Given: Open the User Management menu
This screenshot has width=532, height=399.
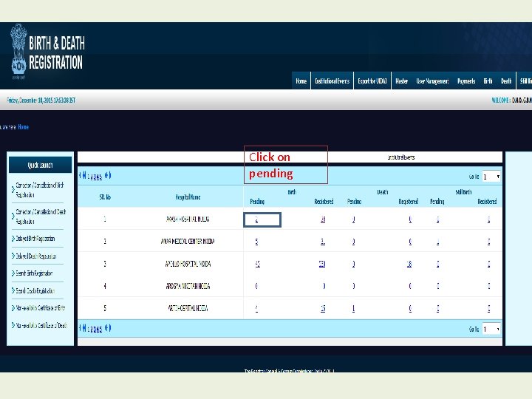Looking at the screenshot, I should (432, 81).
